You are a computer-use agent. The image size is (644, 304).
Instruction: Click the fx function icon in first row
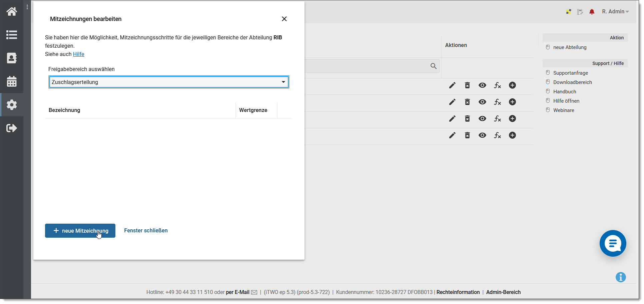(497, 85)
